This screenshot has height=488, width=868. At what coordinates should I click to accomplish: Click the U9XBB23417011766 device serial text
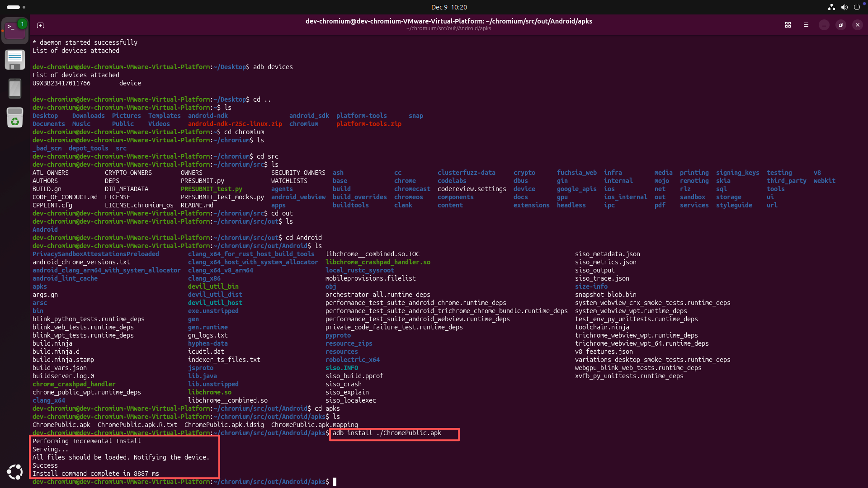pos(61,83)
